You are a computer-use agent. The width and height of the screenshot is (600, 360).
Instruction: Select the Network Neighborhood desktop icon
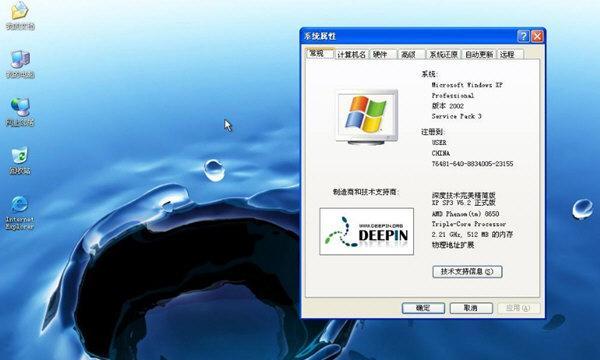pos(20,112)
